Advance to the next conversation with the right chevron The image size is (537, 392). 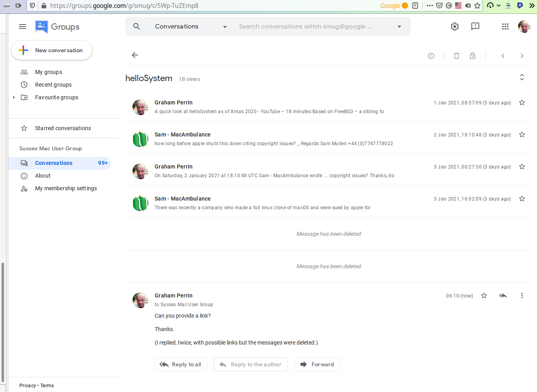[522, 56]
